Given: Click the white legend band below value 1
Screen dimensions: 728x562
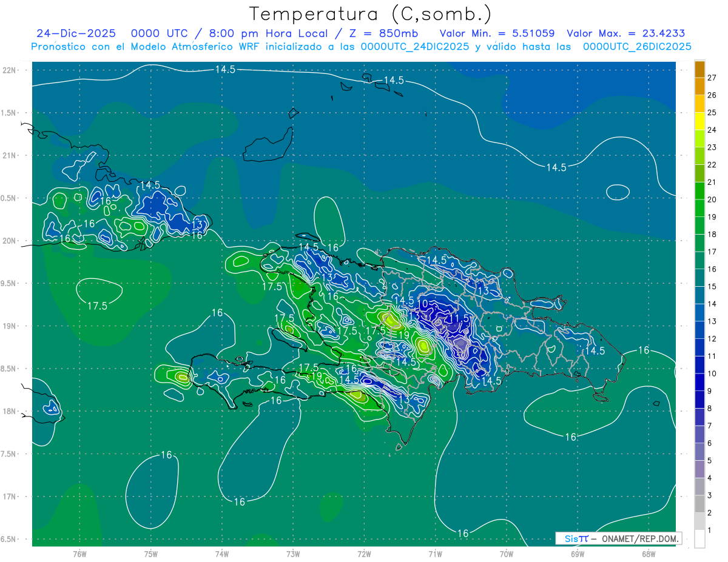Looking at the screenshot, I should (x=699, y=539).
